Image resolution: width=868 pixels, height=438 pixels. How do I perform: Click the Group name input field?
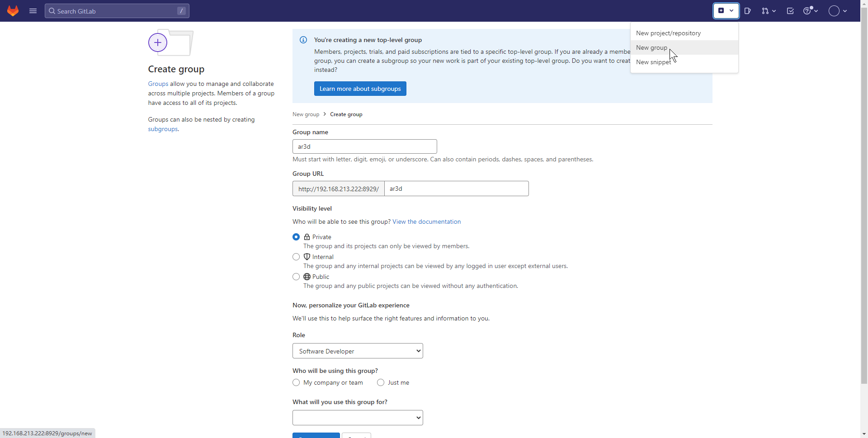364,146
